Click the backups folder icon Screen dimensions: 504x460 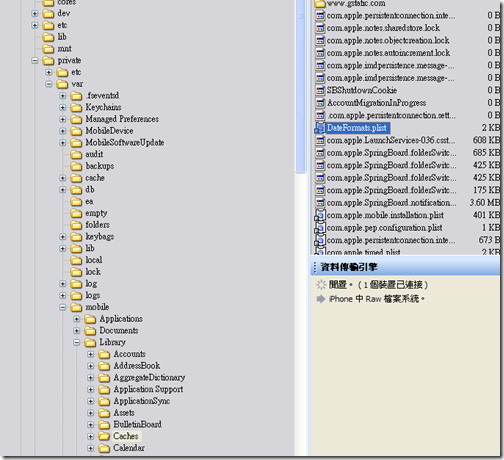tap(76, 166)
